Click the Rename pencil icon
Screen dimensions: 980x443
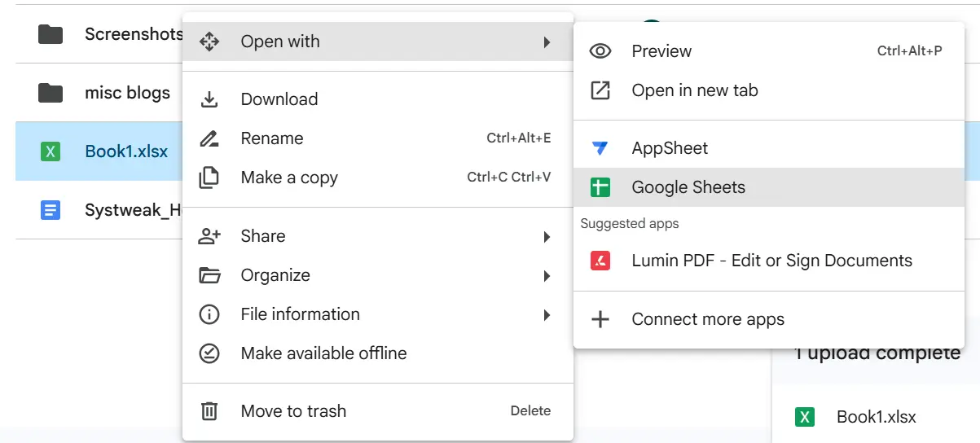(209, 138)
